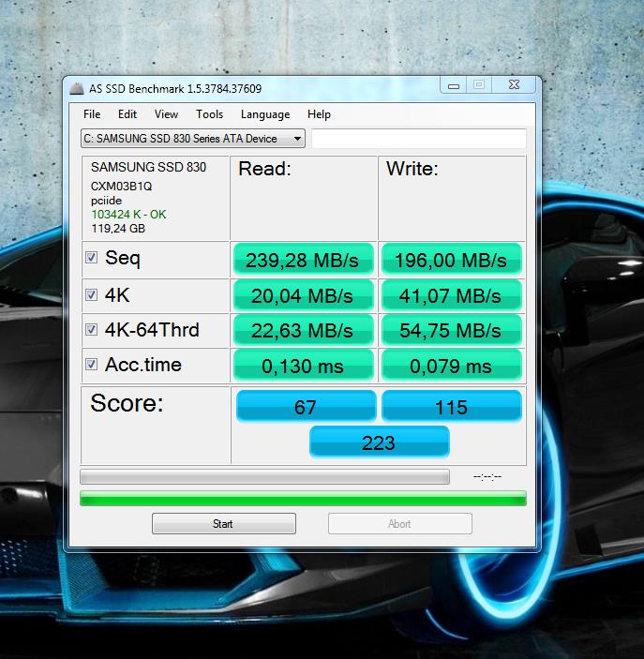Viewport: 644px width, 659px height.
Task: Uncheck the 4K test checkbox
Action: (x=91, y=294)
